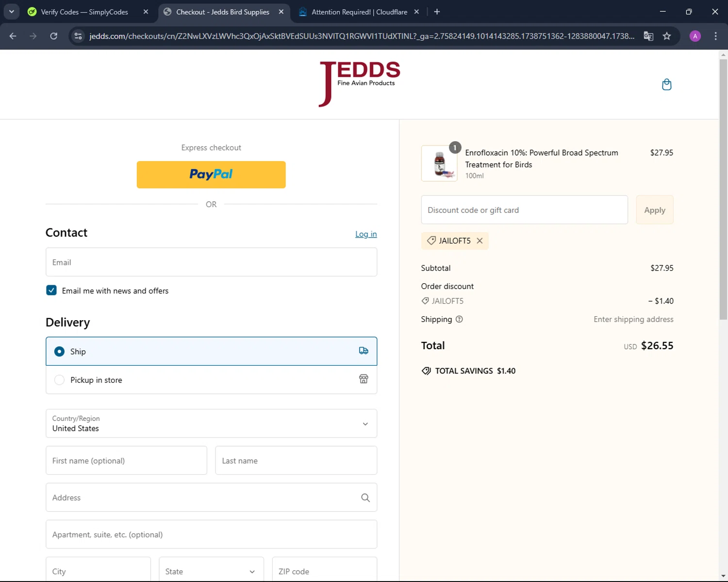Click the browser address bar URL

pos(362,36)
